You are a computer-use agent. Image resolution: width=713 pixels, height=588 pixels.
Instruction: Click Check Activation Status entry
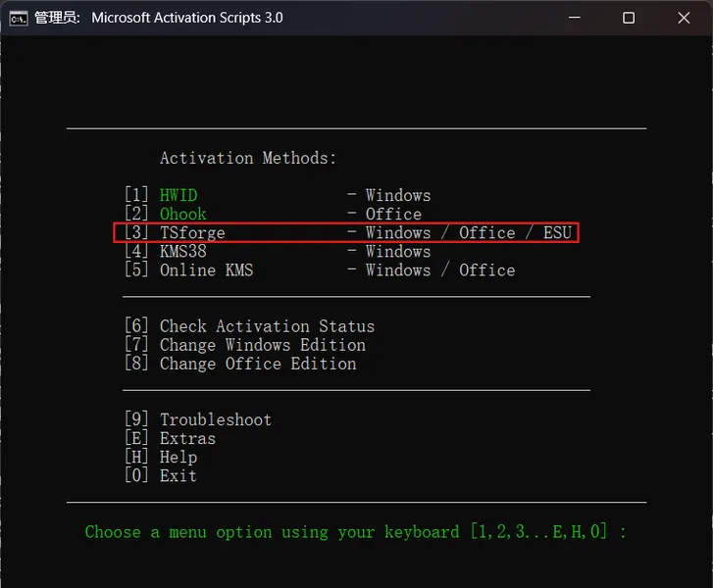267,326
